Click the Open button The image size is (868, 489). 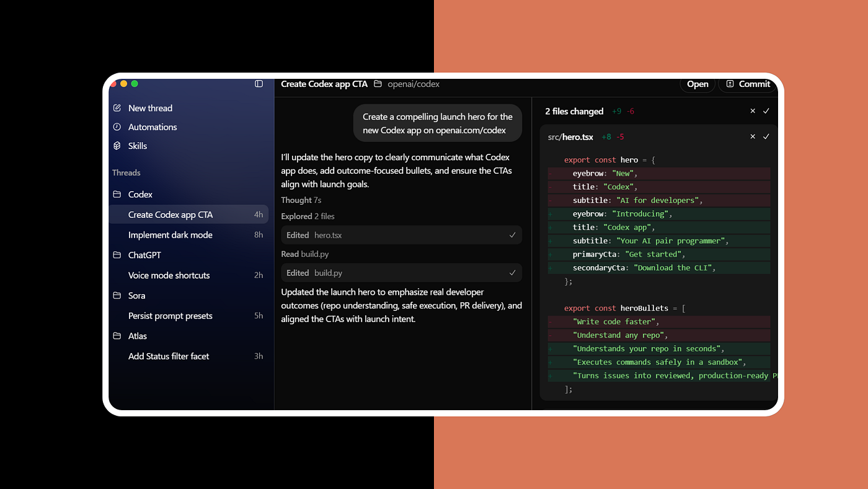tap(697, 84)
